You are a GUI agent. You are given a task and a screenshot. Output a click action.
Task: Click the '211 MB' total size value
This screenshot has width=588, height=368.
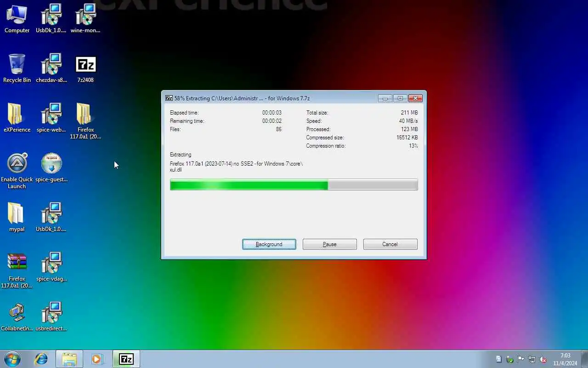point(409,113)
